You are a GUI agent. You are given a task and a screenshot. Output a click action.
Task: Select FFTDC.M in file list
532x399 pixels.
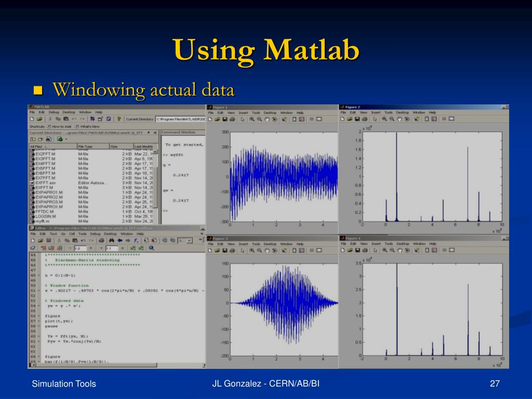coord(45,211)
